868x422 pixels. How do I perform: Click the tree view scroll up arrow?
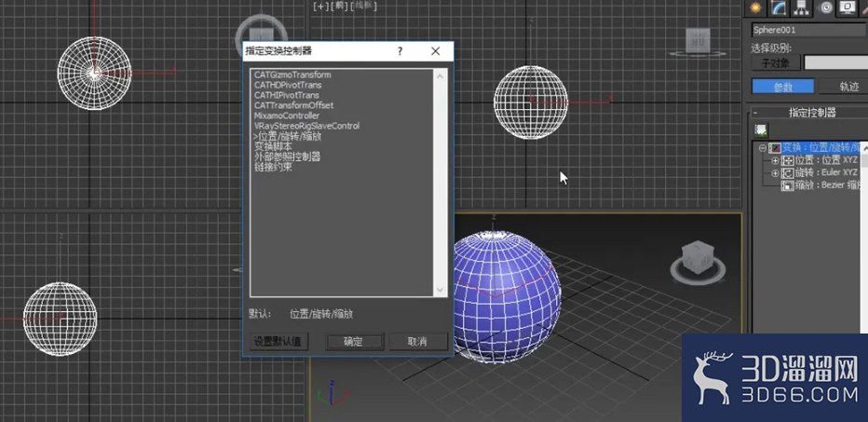coord(865,147)
